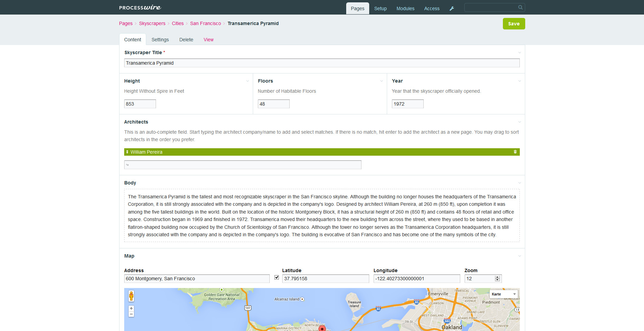Viewport: 644px width, 331px height.
Task: Open the Setup top menu
Action: [x=380, y=8]
